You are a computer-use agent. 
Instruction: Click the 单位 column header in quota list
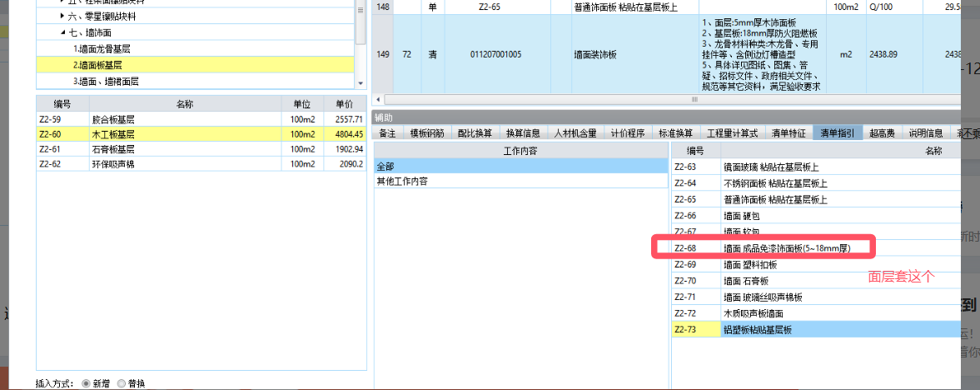[x=302, y=104]
